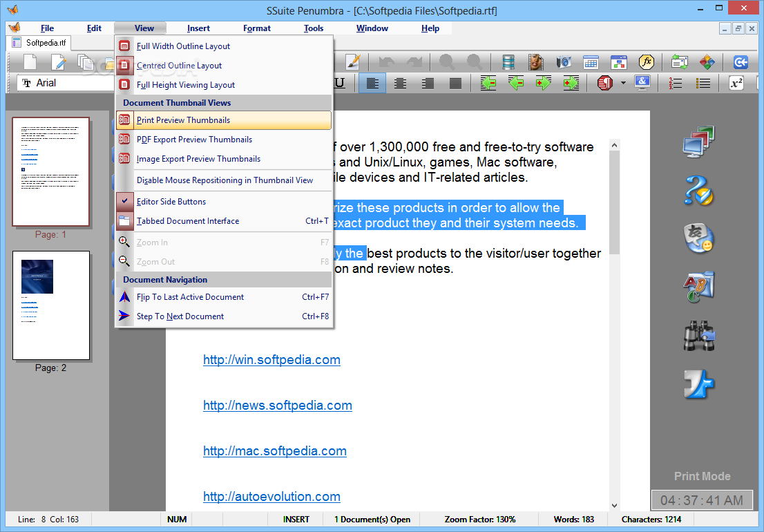Click the blue question mark side button
The height and width of the screenshot is (532, 764).
tap(698, 190)
